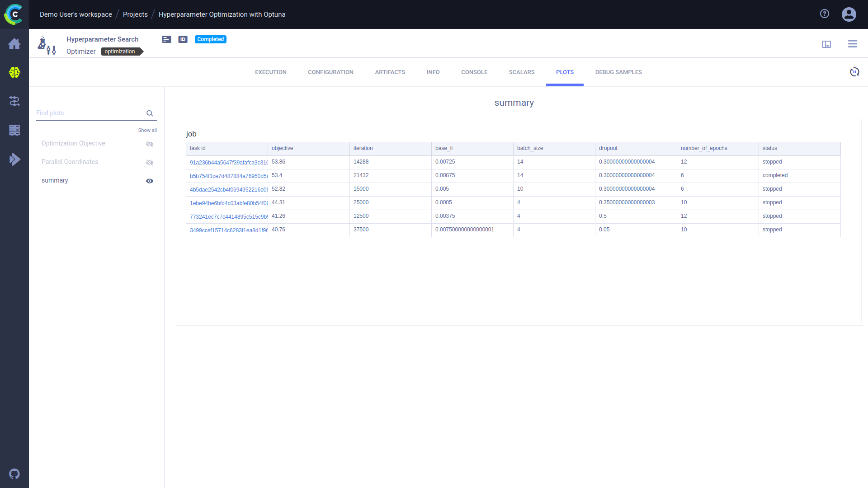Image resolution: width=868 pixels, height=488 pixels.
Task: Switch to the Info tab
Action: (x=433, y=72)
